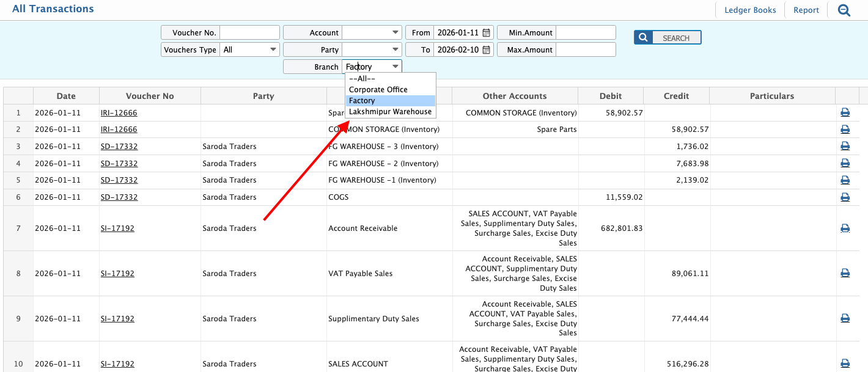Screen dimensions: 868x372
Task: Click credit amount 89,061.11
Action: click(690, 274)
